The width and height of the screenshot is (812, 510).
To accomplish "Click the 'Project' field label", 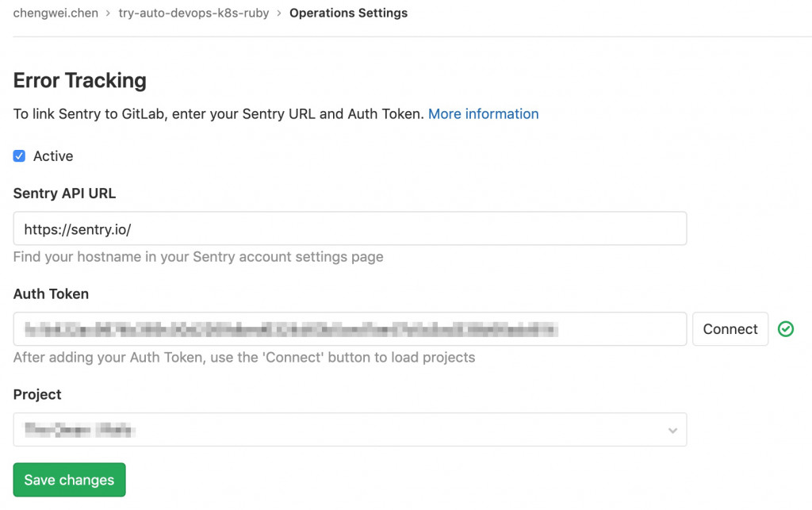I will pyautogui.click(x=37, y=394).
